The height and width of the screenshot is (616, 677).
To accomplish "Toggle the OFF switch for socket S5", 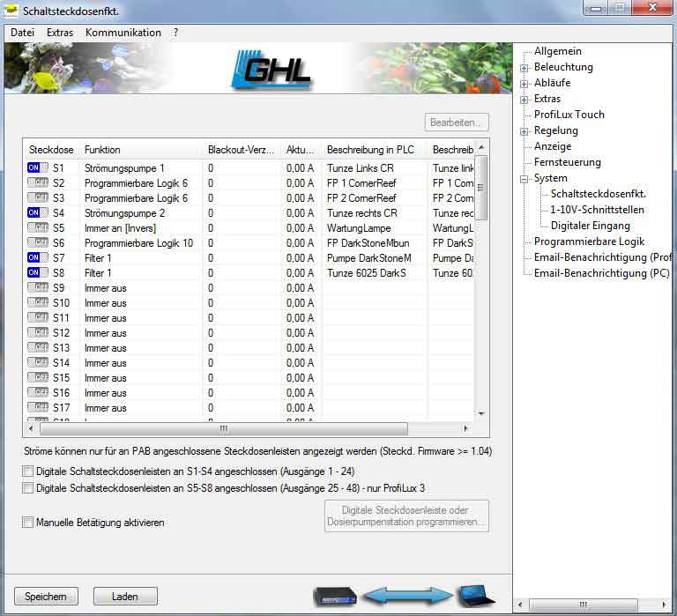I will (38, 227).
